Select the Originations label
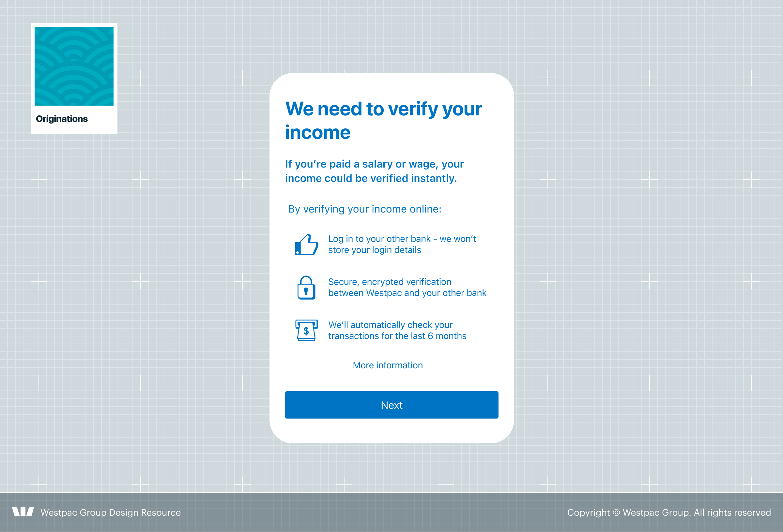The image size is (783, 532). click(62, 119)
